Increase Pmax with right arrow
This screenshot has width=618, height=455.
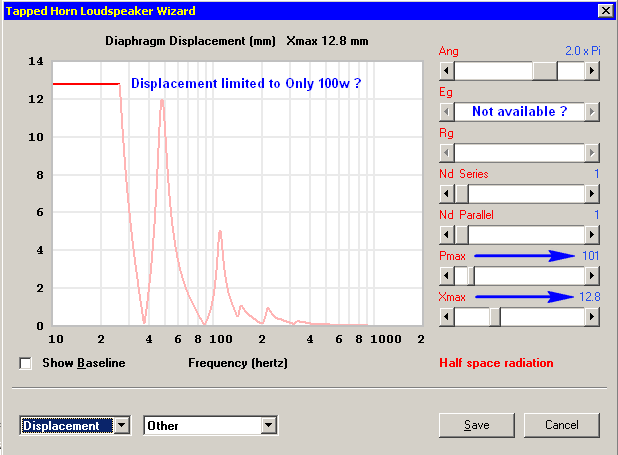pyautogui.click(x=592, y=276)
